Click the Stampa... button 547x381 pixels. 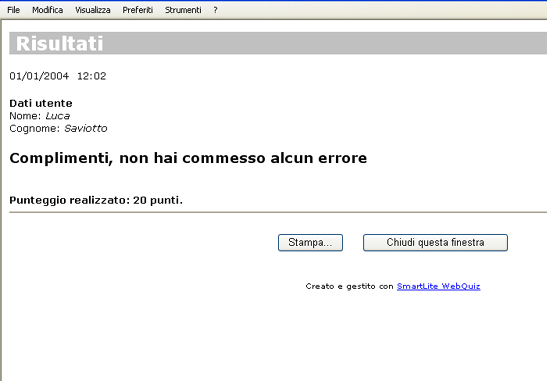point(310,242)
